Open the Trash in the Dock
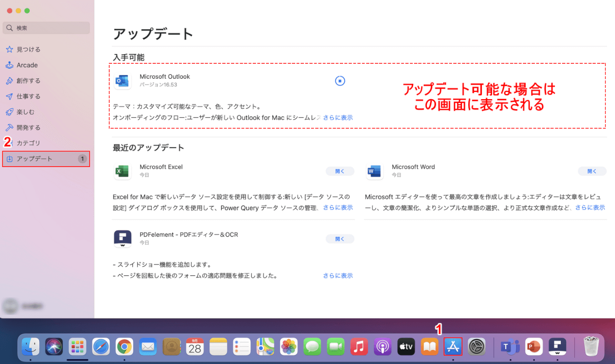615x364 pixels. [x=590, y=346]
